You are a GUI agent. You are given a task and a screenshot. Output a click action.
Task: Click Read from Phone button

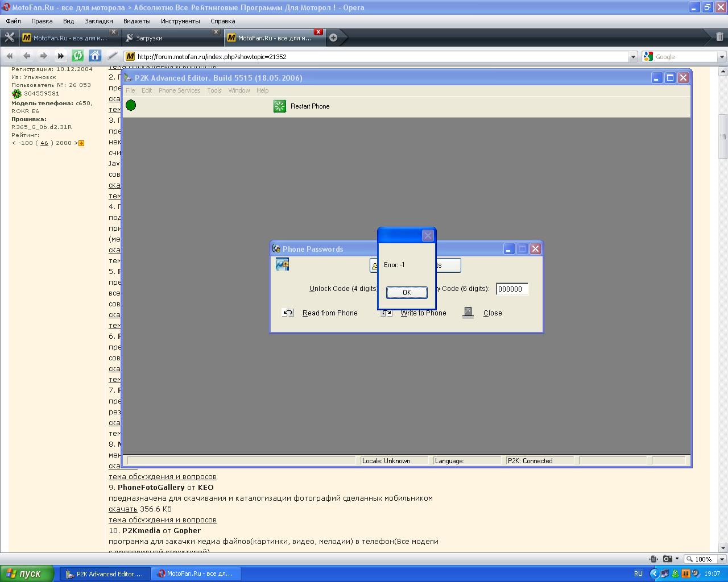click(320, 313)
